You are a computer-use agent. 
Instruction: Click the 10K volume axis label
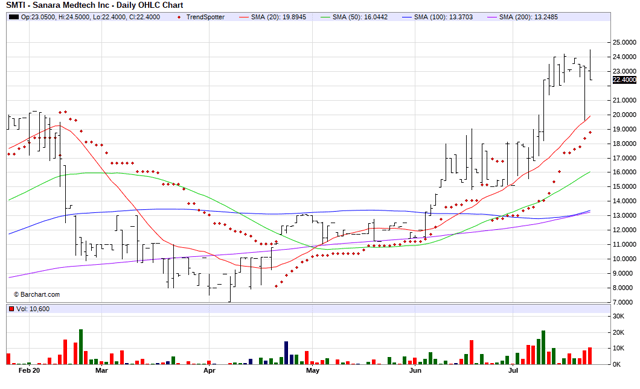tap(618, 348)
